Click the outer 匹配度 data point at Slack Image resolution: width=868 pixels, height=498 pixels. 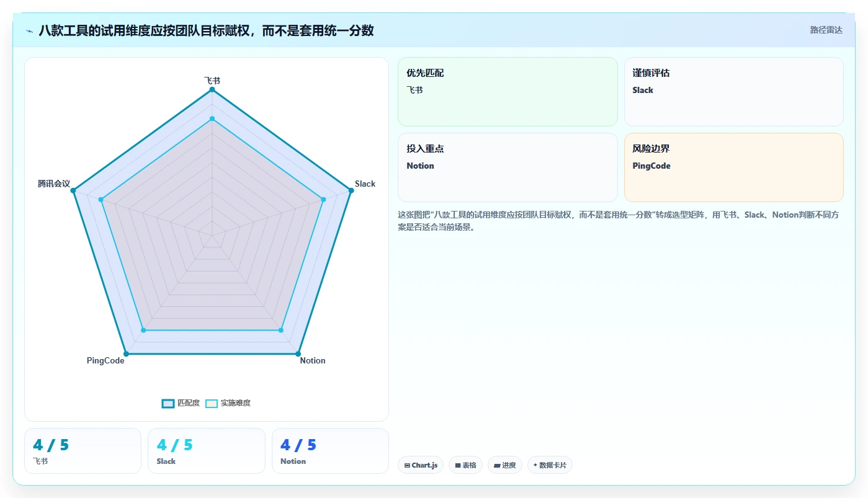tap(351, 190)
